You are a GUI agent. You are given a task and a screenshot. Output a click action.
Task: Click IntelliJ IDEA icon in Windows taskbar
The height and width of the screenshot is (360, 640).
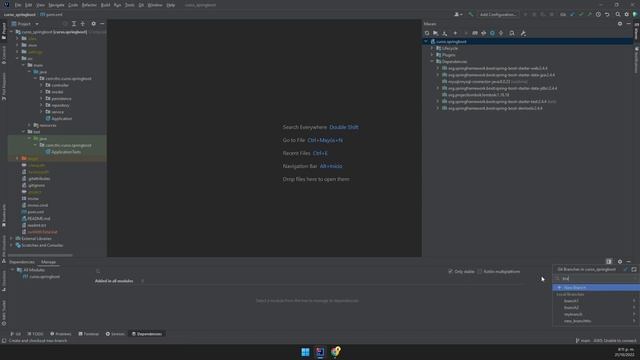coord(320,352)
